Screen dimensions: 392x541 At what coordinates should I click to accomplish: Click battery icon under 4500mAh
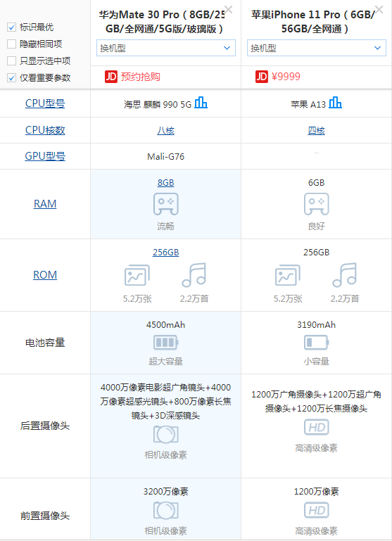pos(165,343)
